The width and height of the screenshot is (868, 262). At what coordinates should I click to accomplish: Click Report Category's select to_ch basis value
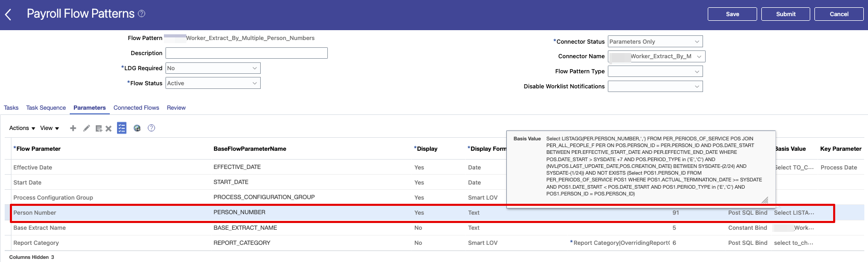coord(794,243)
